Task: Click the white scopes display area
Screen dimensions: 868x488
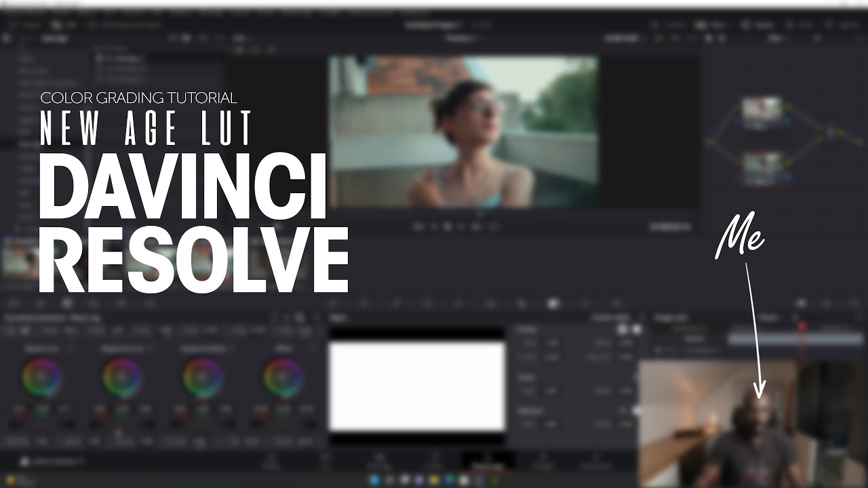Action: point(417,385)
